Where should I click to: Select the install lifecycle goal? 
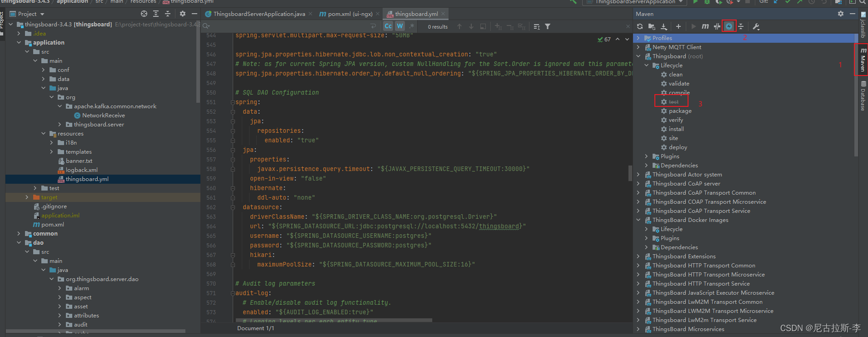point(672,129)
